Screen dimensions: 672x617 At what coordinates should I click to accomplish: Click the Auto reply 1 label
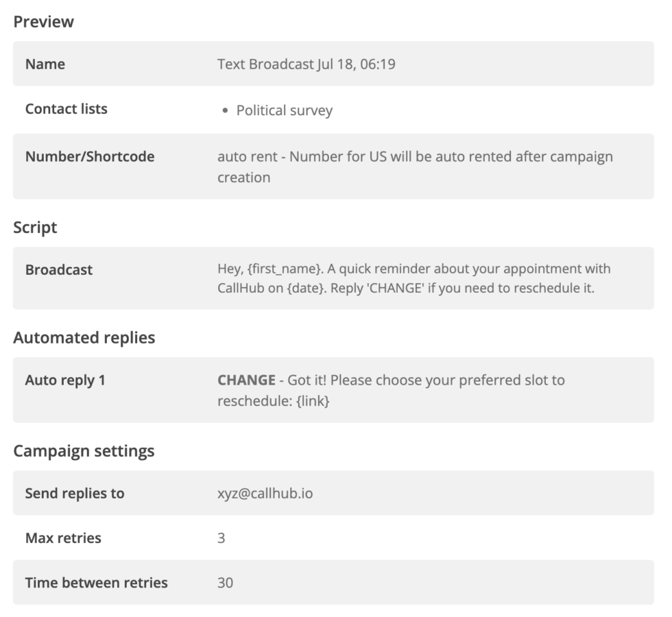[65, 380]
